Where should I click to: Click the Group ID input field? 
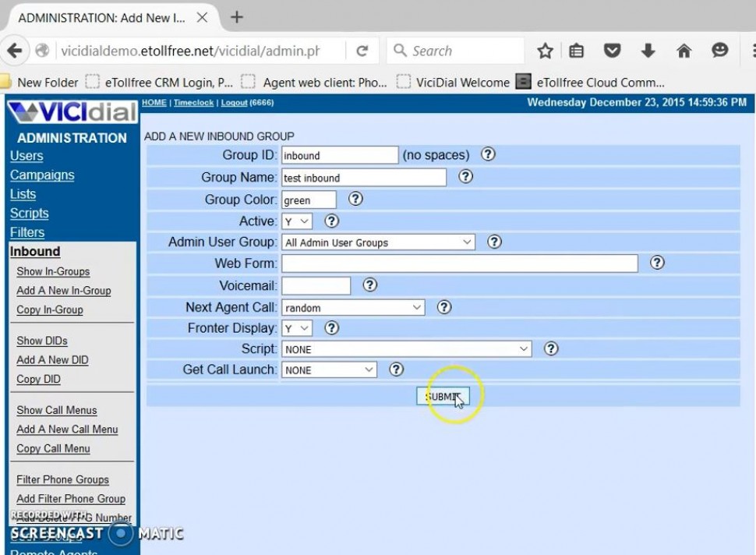tap(340, 155)
